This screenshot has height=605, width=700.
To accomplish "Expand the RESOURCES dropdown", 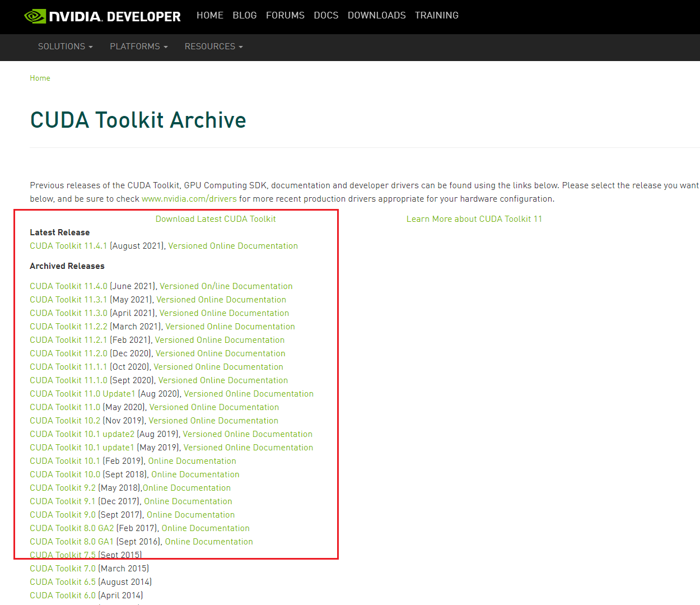I will 214,46.
